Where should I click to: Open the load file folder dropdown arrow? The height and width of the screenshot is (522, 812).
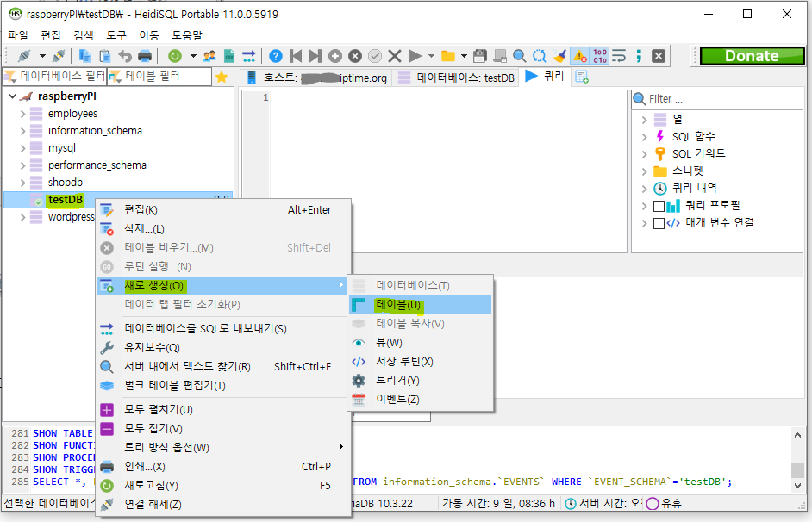(x=464, y=56)
